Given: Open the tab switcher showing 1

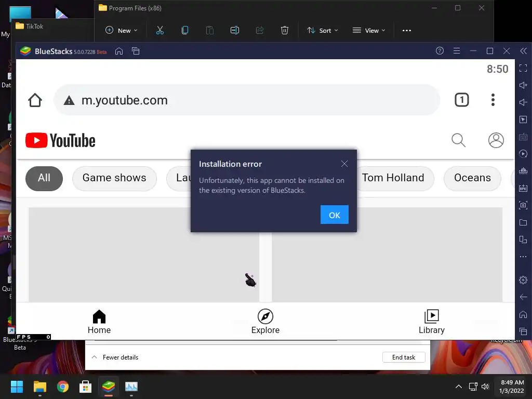Looking at the screenshot, I should pos(461,100).
